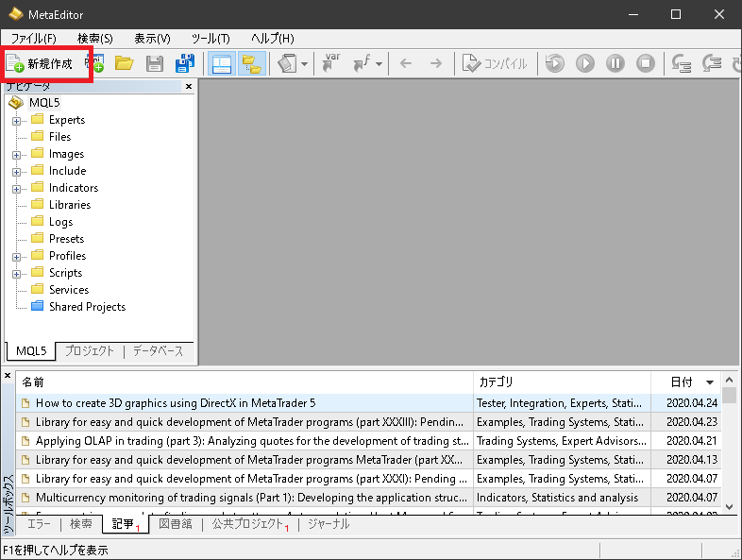This screenshot has height=560, width=742.
Task: Click the Open folder toolbar icon
Action: (124, 63)
